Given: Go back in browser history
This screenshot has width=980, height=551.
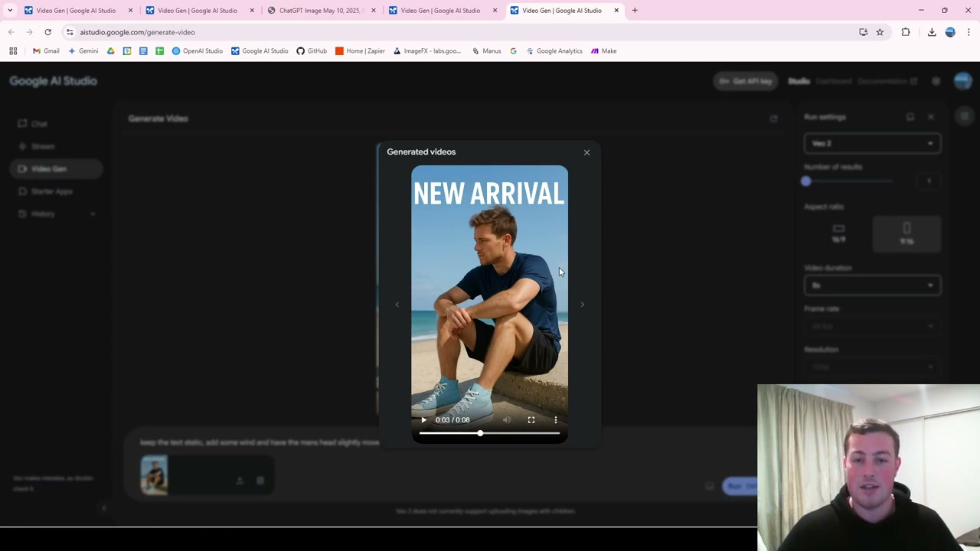Looking at the screenshot, I should (11, 32).
